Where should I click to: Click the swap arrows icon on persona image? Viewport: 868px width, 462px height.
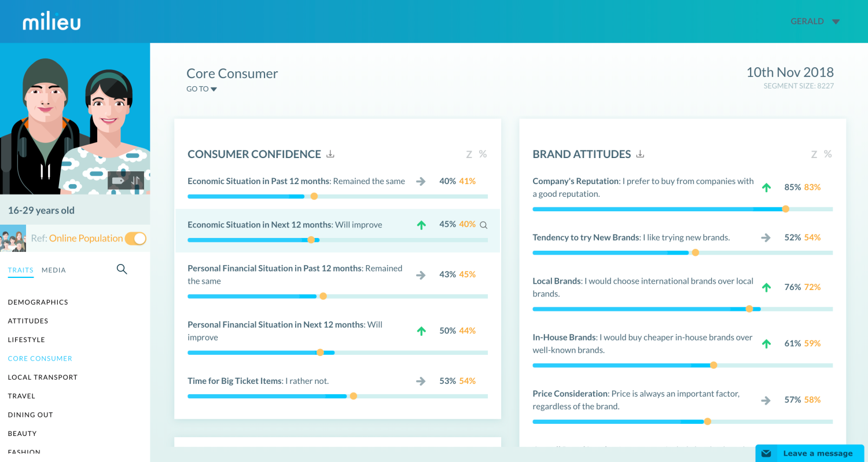point(135,181)
